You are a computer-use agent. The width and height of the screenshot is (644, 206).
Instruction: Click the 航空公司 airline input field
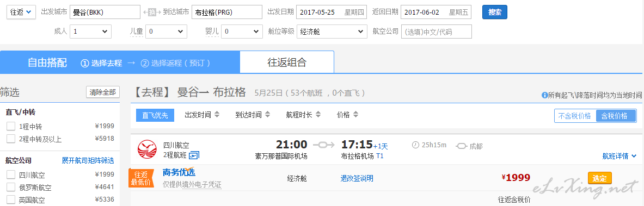pos(437,32)
